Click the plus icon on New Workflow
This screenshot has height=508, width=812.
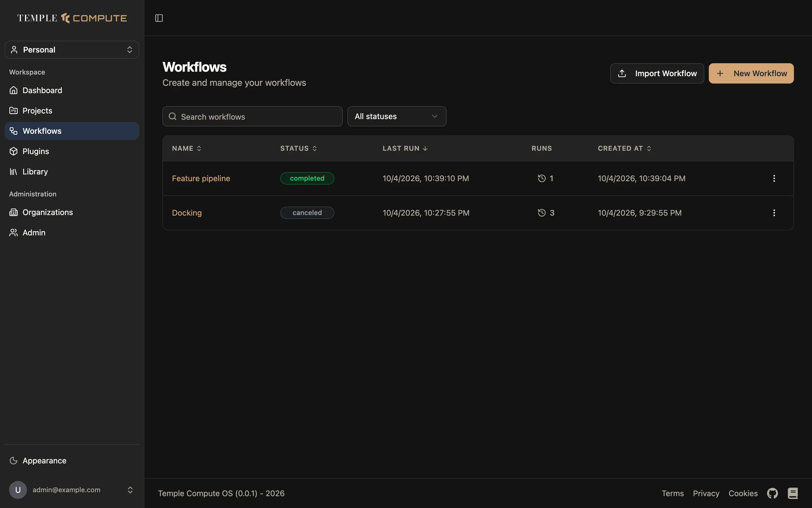[x=720, y=73]
